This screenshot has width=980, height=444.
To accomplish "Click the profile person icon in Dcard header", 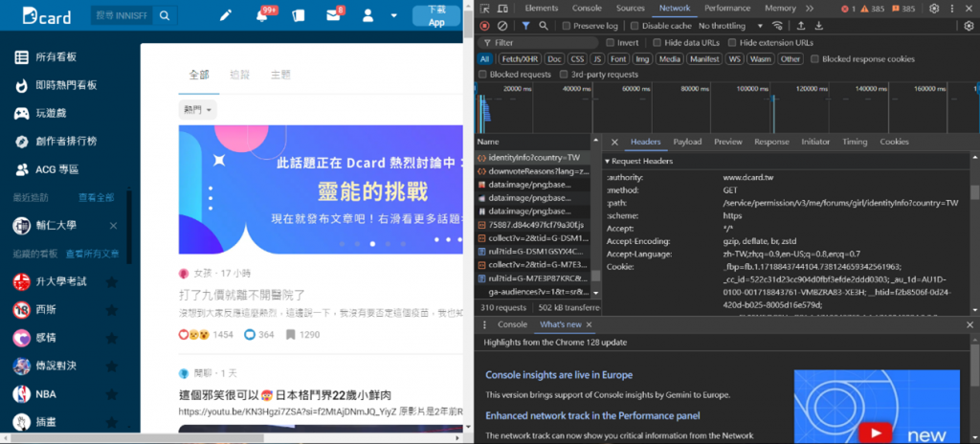I will click(x=368, y=15).
